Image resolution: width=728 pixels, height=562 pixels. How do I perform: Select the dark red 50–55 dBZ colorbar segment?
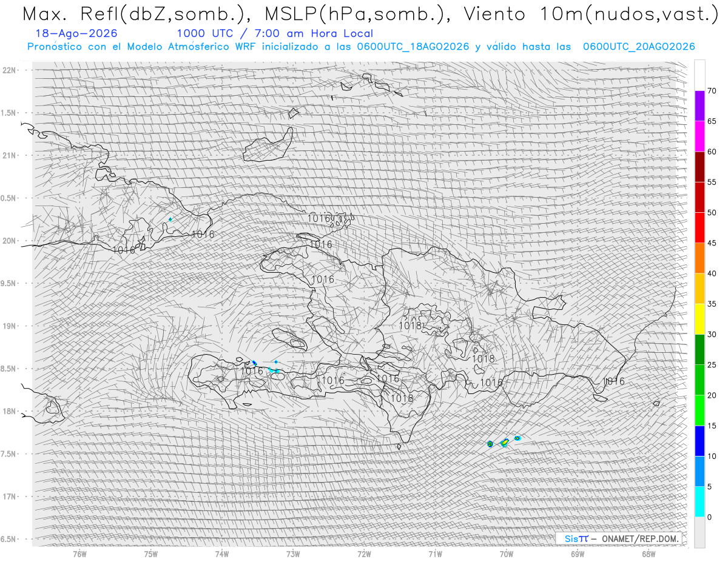coord(699,197)
